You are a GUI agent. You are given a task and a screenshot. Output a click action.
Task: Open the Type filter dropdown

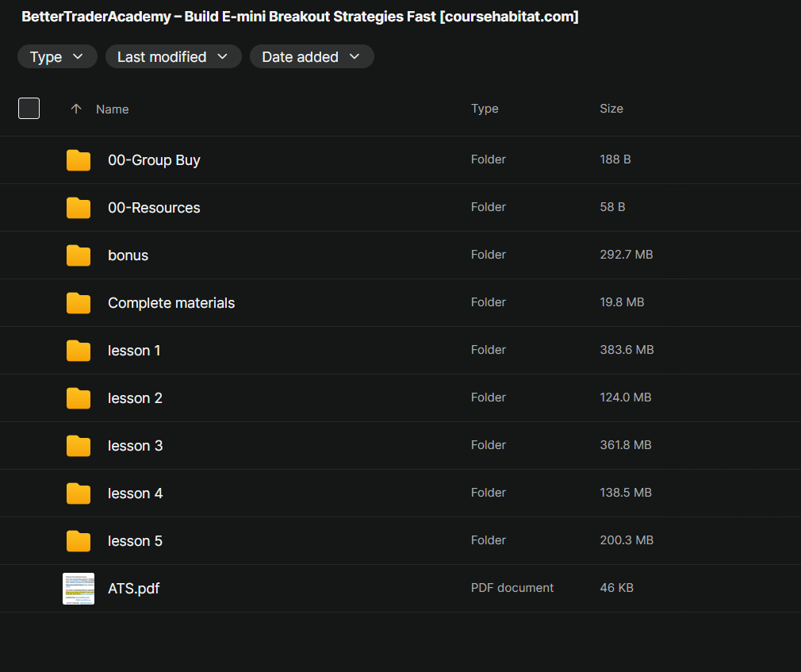[56, 56]
